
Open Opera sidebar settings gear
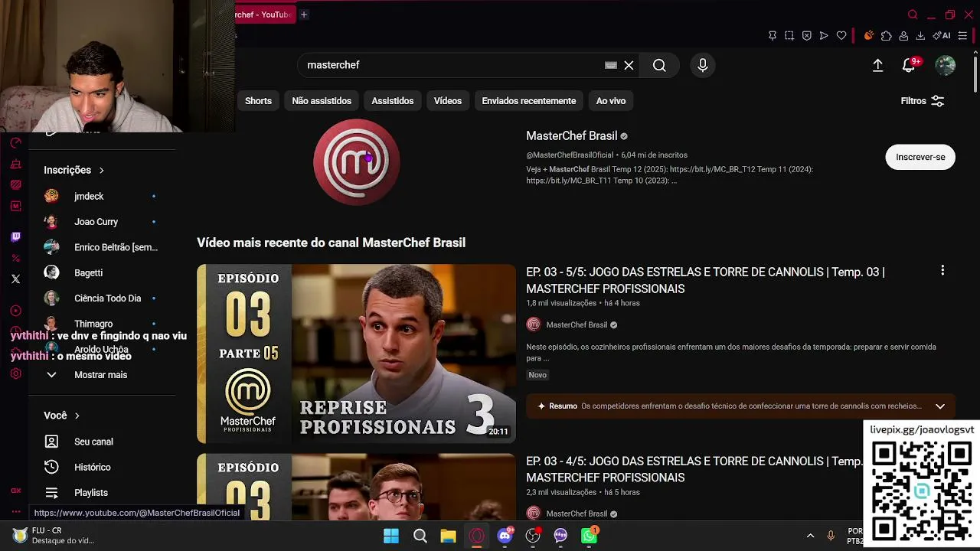[x=15, y=373]
